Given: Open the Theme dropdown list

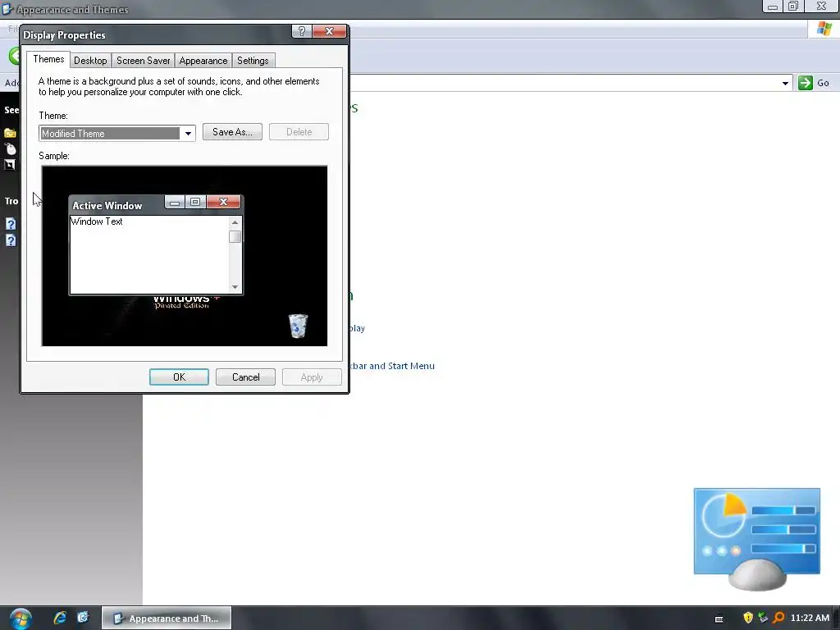Looking at the screenshot, I should [188, 134].
